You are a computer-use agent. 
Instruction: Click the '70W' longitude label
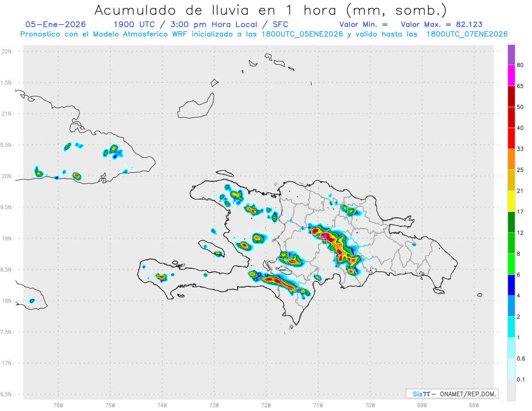(x=370, y=405)
